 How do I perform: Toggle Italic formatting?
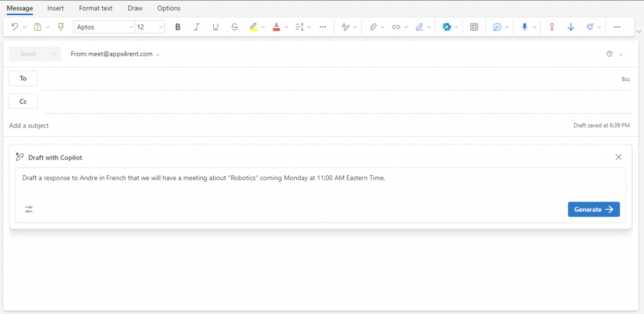pos(197,27)
